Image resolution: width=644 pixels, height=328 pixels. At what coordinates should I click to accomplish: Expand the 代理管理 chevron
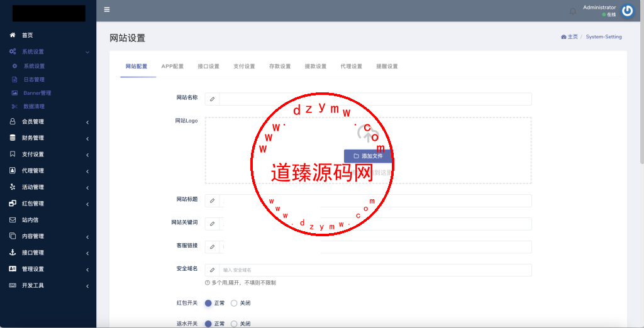[87, 171]
